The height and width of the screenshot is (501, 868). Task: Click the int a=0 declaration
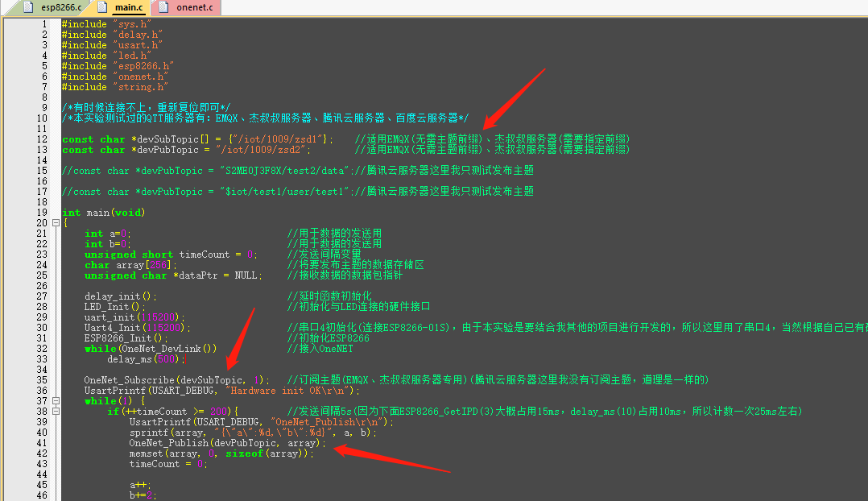pos(108,234)
